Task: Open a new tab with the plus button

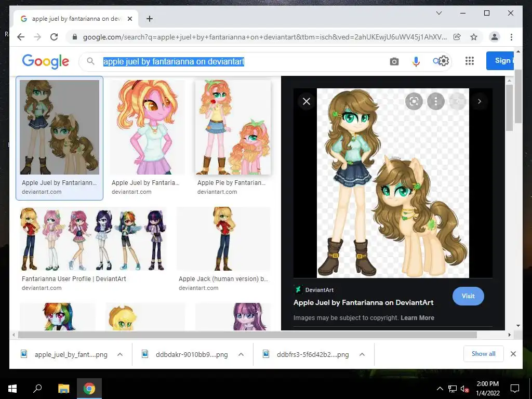Action: [150, 19]
